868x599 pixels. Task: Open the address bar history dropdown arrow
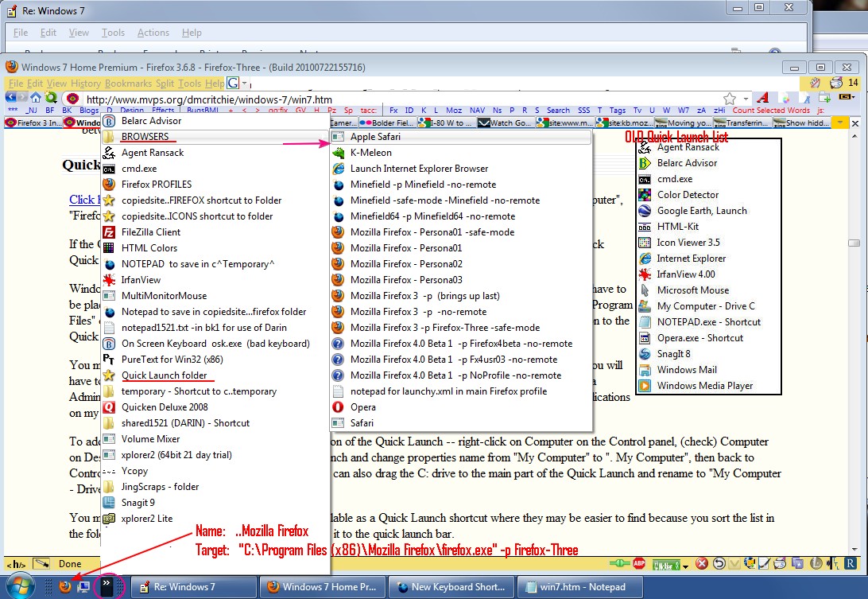(x=746, y=99)
